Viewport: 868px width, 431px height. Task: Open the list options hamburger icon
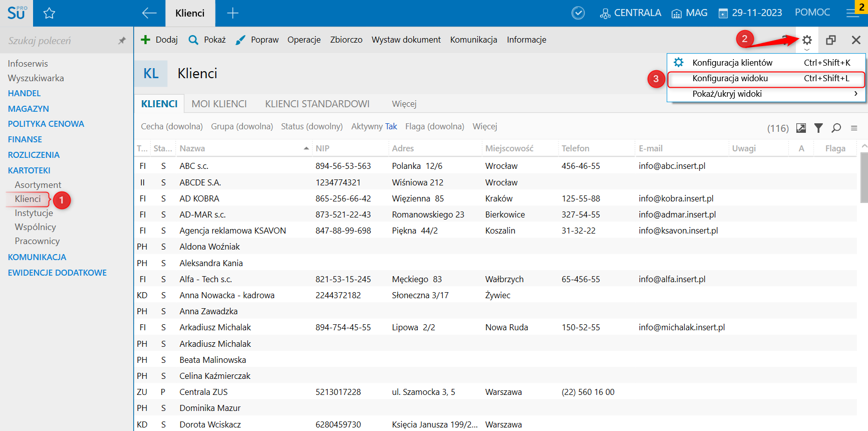point(854,128)
